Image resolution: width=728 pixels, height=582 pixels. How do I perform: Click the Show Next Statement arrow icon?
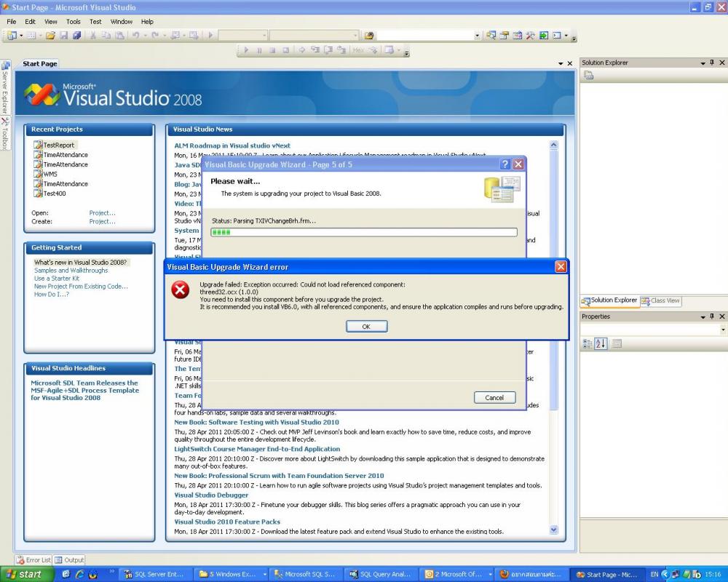302,50
